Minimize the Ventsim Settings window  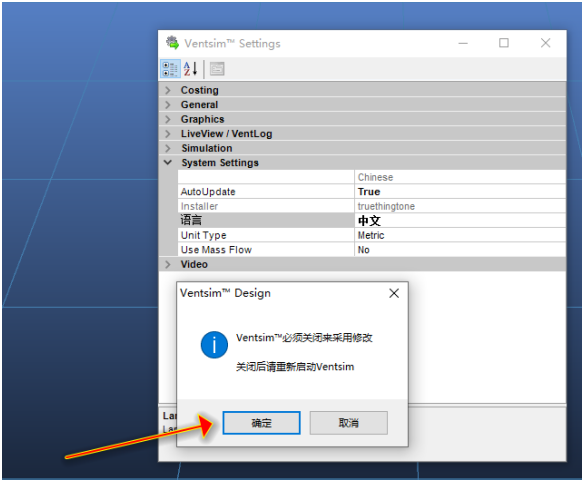click(x=463, y=43)
